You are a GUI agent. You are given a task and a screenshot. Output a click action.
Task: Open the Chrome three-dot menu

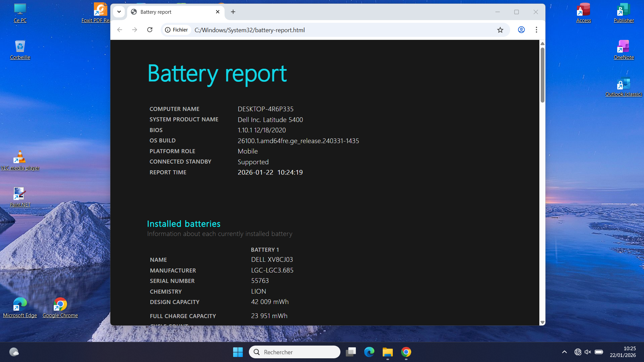coord(536,30)
